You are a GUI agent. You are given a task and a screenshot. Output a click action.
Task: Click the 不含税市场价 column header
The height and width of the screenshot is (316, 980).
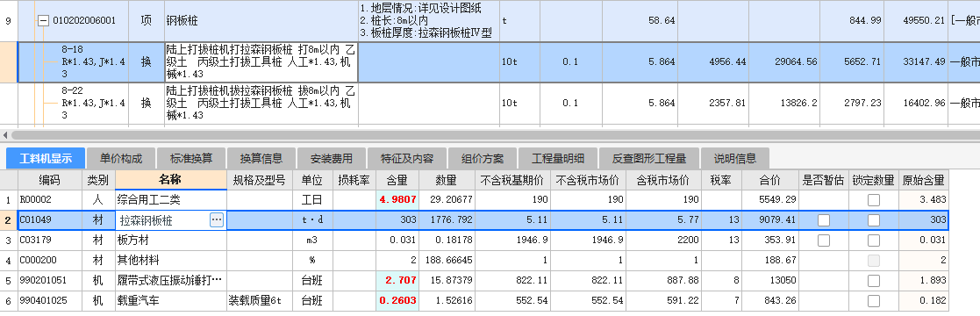click(588, 180)
